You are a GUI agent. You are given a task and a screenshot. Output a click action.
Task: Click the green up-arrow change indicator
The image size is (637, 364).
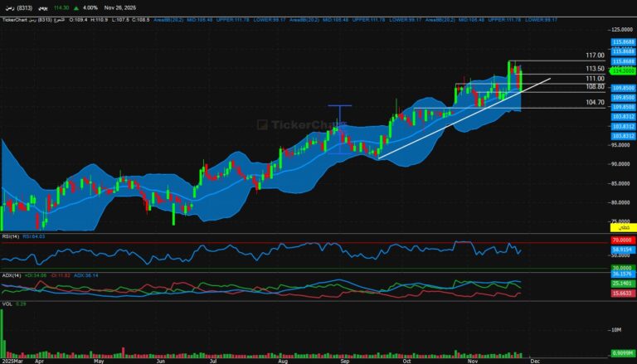[x=77, y=7]
